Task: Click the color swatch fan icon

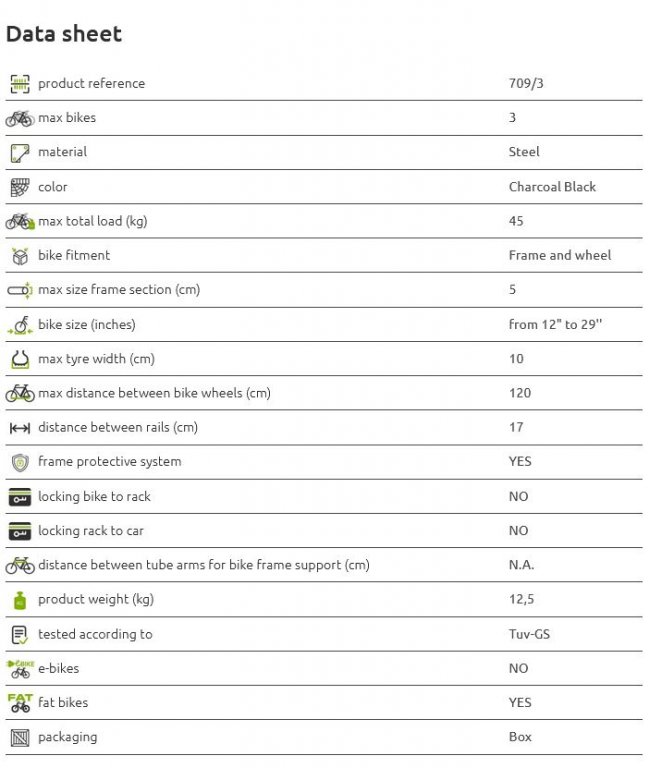Action: 20,187
